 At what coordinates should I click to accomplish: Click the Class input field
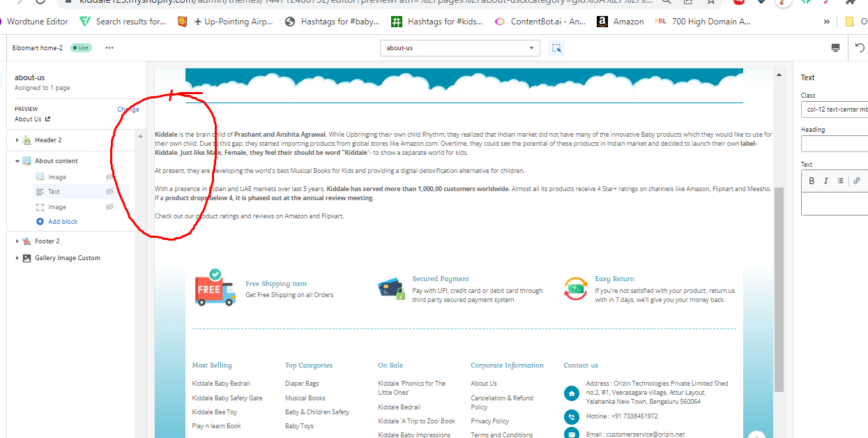tap(835, 109)
